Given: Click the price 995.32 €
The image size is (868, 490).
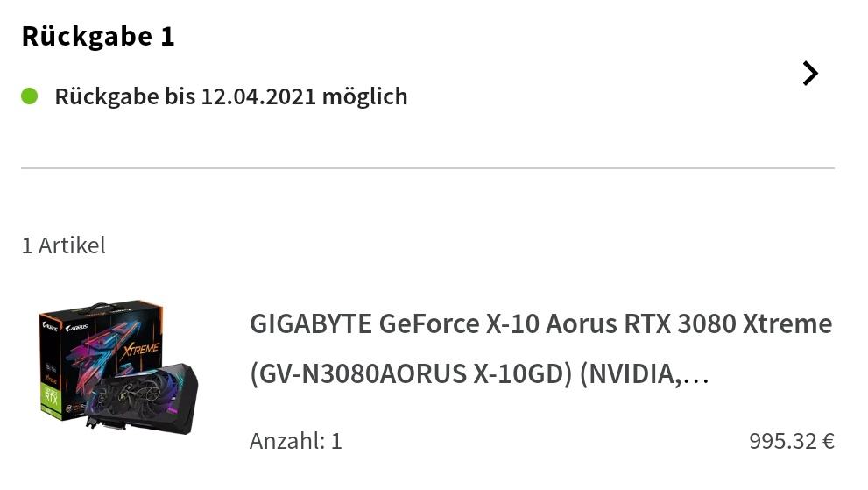Looking at the screenshot, I should 791,441.
